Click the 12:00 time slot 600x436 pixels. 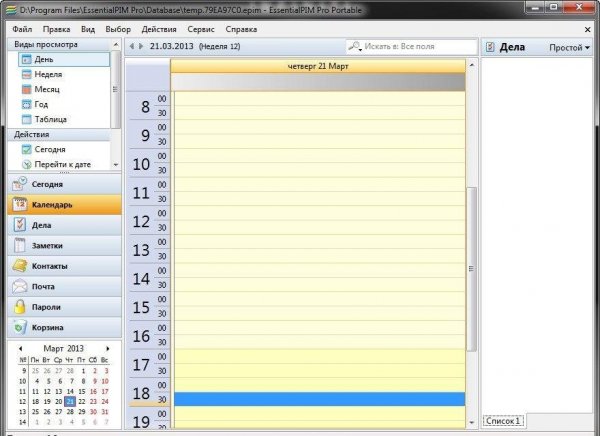click(320, 213)
